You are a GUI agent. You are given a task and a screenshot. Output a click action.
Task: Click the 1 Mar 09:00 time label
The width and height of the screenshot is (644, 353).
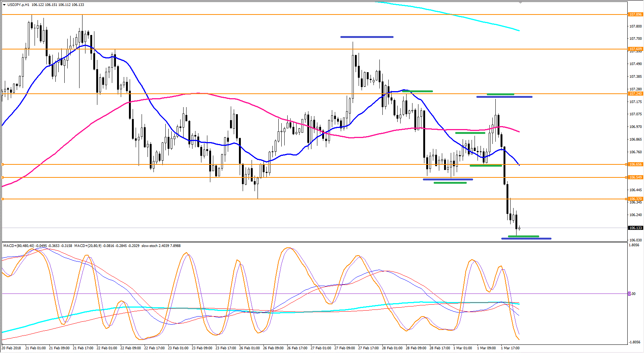click(x=486, y=348)
